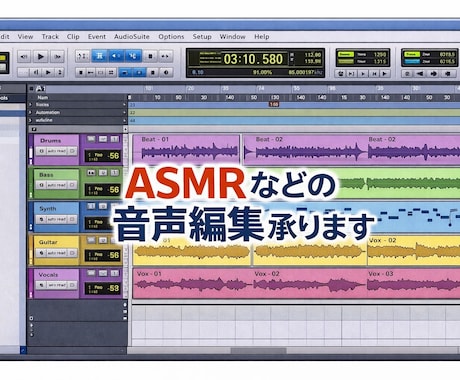
Task: Expand the row above Automation in ruler list
Action: pyautogui.click(x=30, y=105)
